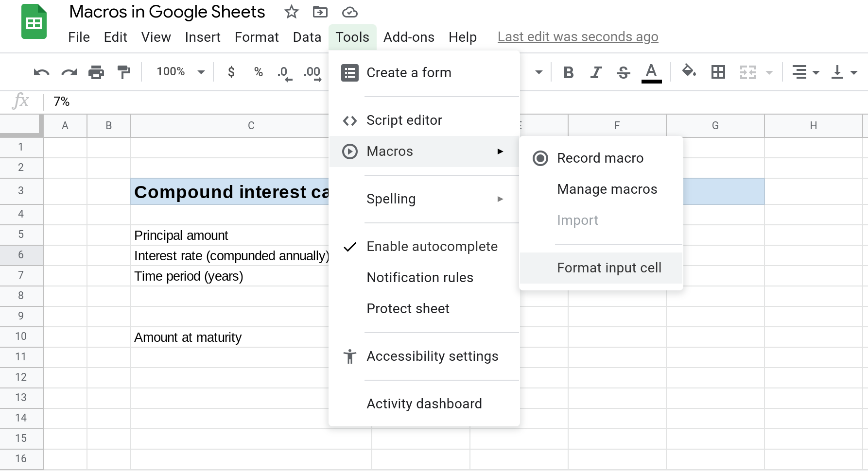Run the Format input cell macro
This screenshot has height=471, width=868.
coord(601,268)
